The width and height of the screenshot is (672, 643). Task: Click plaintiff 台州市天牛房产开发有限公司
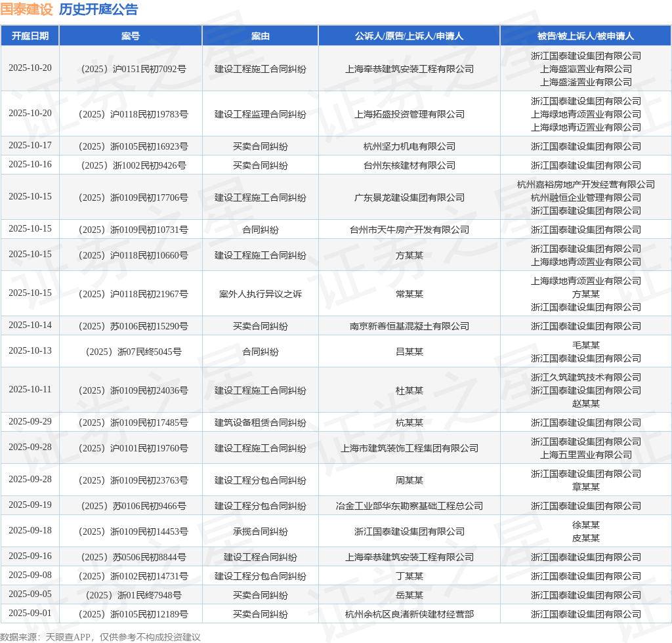coord(409,230)
